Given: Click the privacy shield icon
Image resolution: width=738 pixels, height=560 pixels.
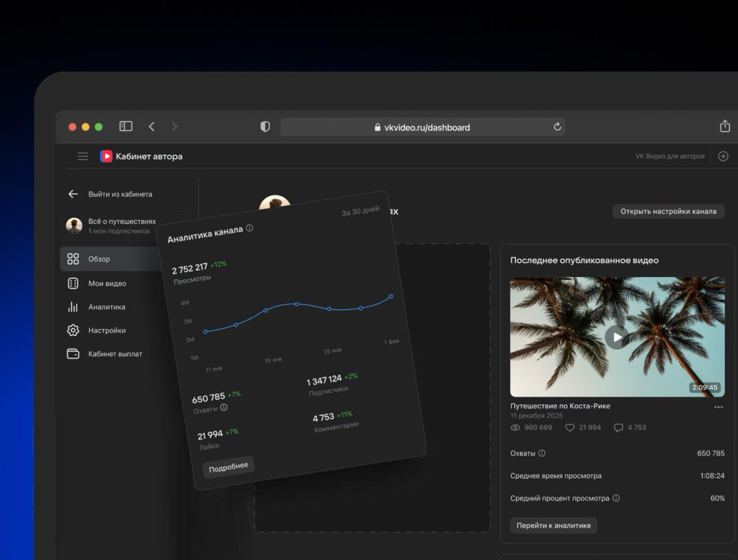Looking at the screenshot, I should [x=265, y=127].
